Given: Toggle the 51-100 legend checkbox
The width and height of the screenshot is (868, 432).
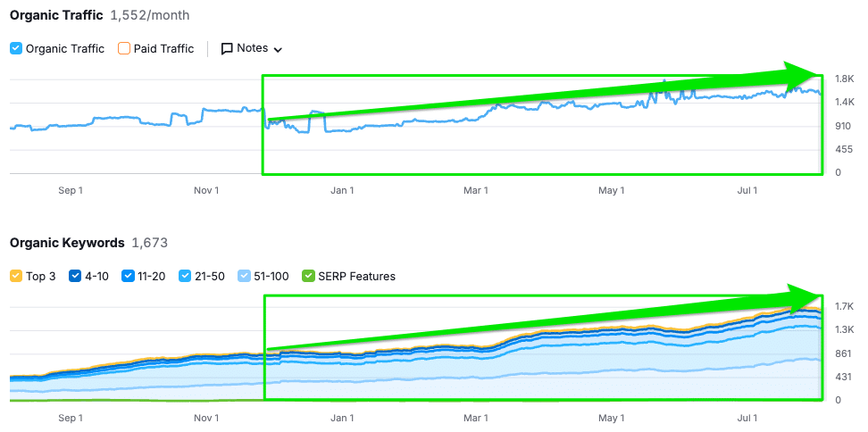Looking at the screenshot, I should point(245,277).
